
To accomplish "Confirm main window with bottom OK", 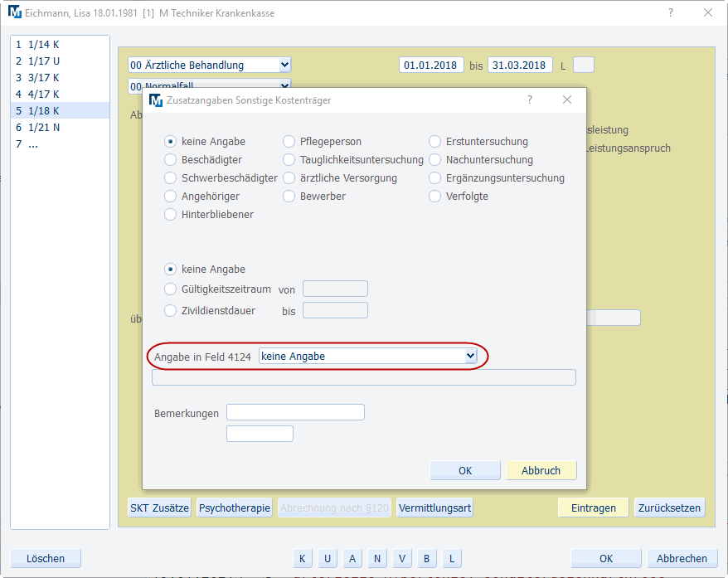I will click(606, 558).
